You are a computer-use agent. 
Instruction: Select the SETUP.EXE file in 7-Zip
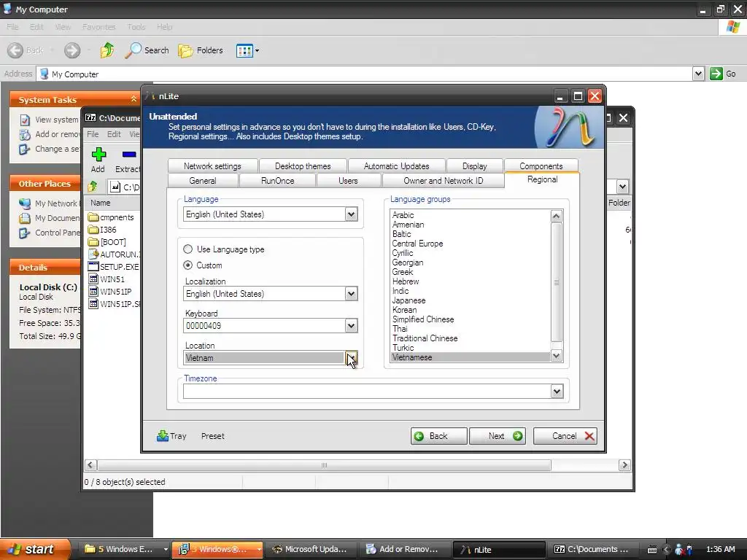pos(113,267)
